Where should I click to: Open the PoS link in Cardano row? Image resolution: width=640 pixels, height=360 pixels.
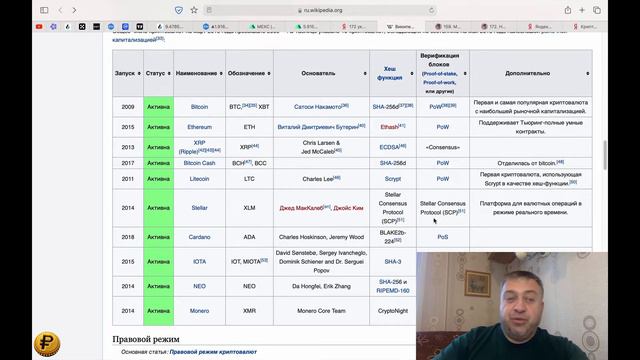coord(443,237)
